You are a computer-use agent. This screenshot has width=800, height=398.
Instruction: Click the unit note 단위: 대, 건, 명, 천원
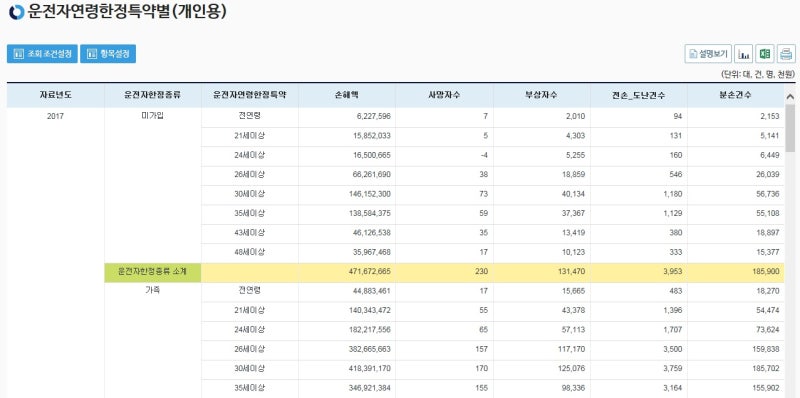pyautogui.click(x=758, y=75)
